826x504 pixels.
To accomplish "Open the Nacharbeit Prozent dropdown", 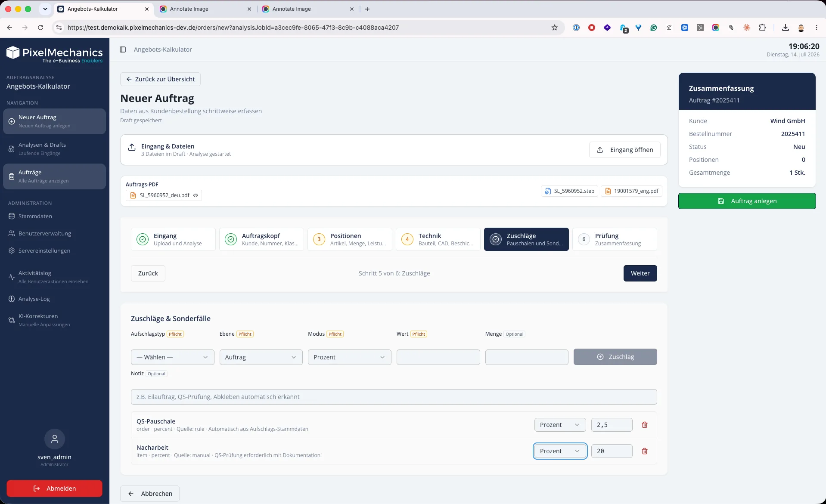I will pos(560,451).
